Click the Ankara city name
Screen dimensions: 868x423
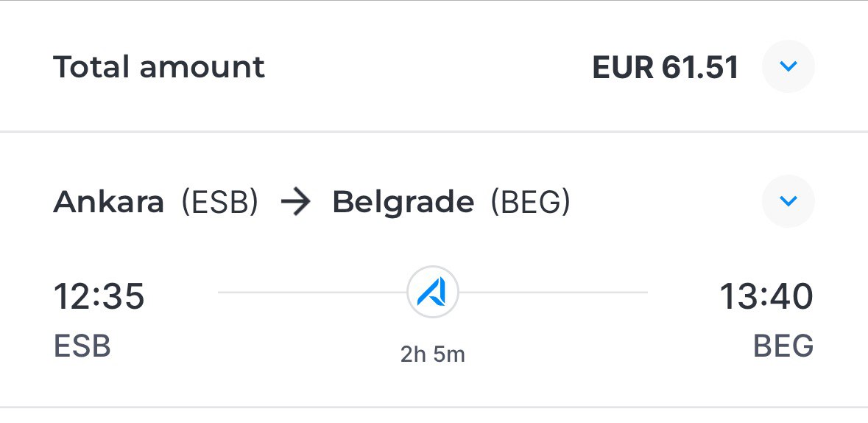[x=108, y=203]
